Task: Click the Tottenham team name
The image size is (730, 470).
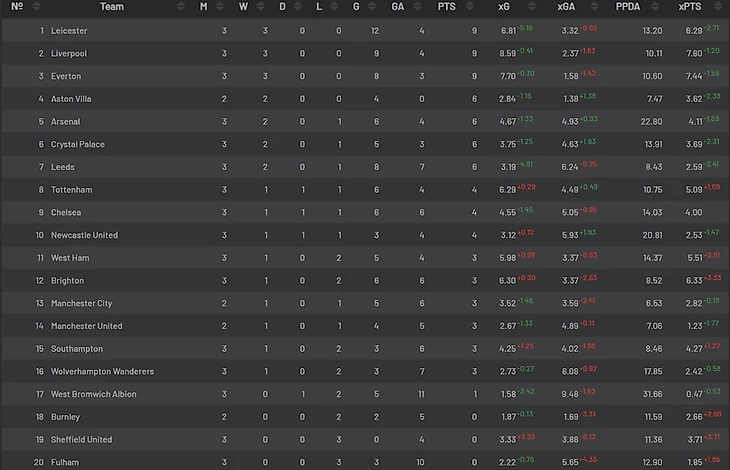Action: [72, 190]
